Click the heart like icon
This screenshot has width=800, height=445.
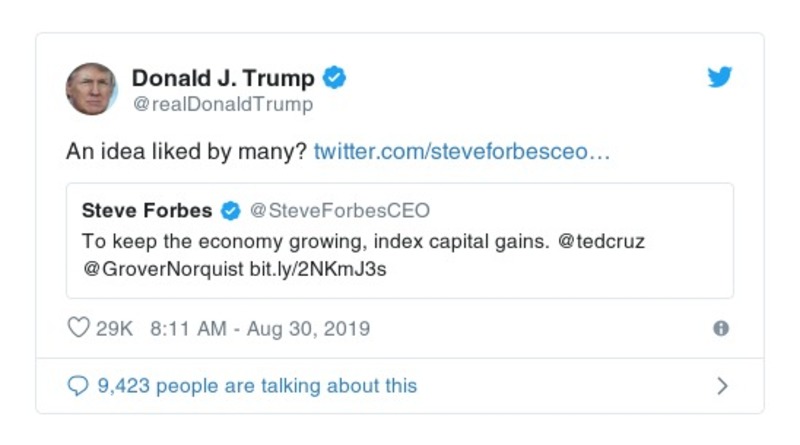(78, 328)
